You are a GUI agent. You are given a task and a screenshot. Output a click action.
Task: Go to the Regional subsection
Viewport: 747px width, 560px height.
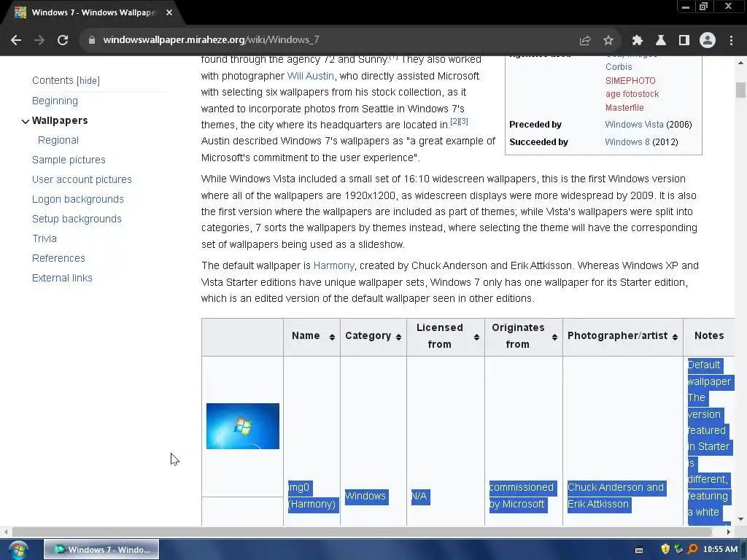coord(58,140)
